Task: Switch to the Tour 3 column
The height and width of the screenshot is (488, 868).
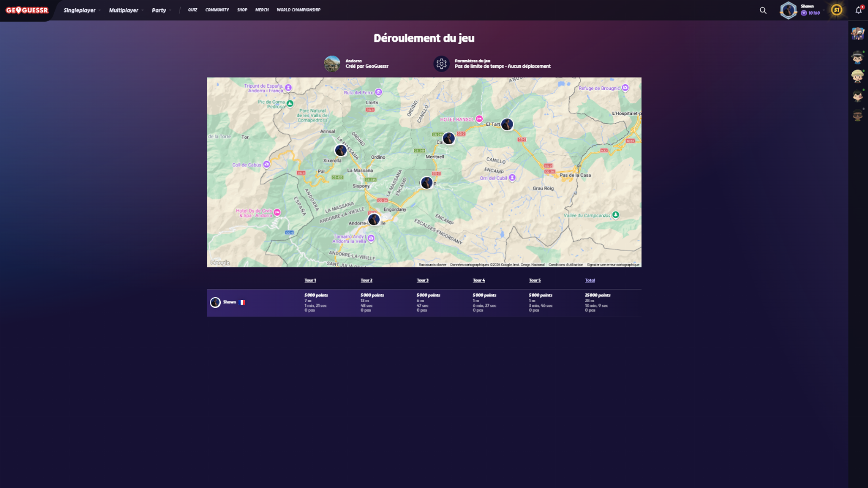Action: pyautogui.click(x=423, y=280)
